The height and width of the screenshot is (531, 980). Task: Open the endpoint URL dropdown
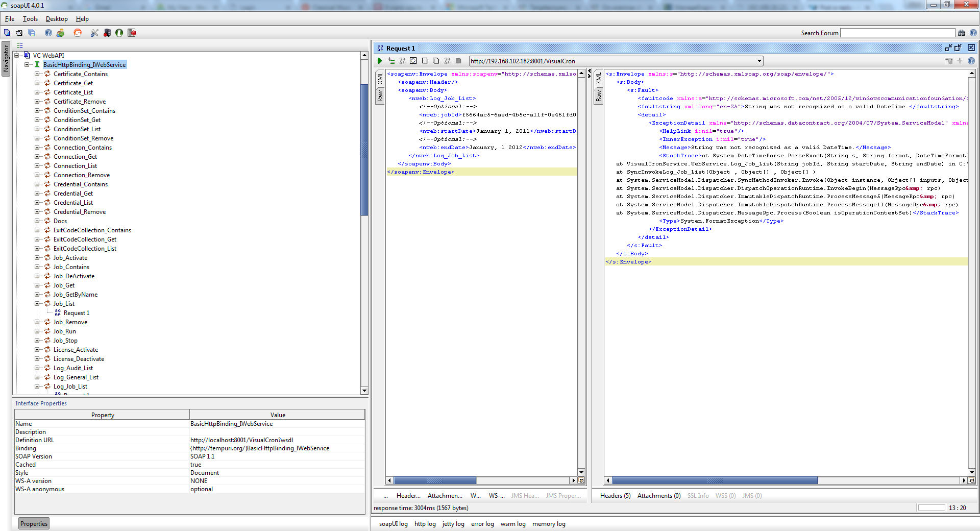tap(759, 61)
